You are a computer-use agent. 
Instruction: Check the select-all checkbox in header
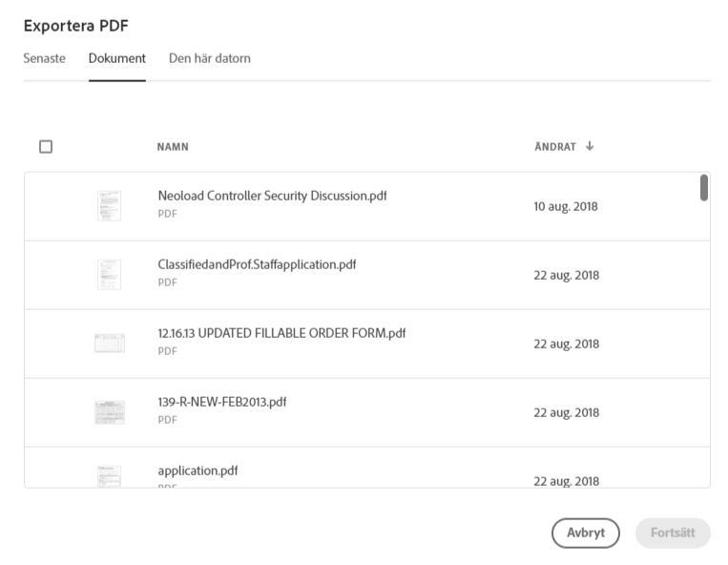point(46,147)
